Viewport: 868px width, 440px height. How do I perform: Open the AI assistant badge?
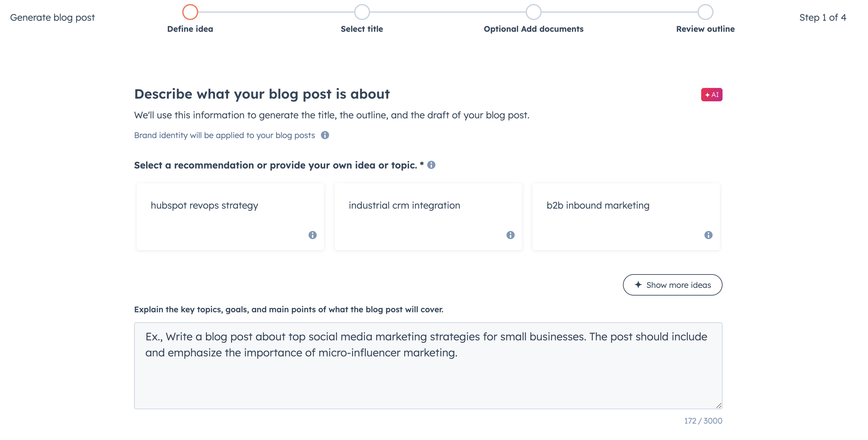pyautogui.click(x=711, y=95)
